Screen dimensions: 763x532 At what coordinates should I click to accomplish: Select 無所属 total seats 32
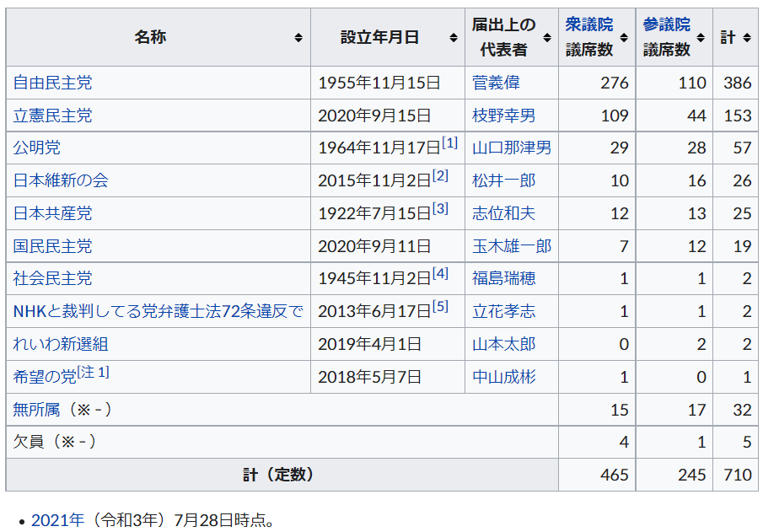pyautogui.click(x=743, y=410)
